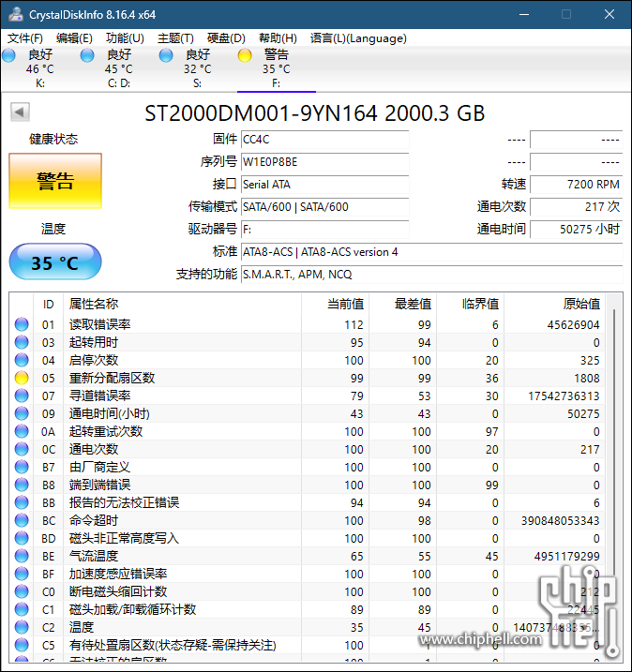
Task: Click status dot for attribute C2 温度
Action: [x=22, y=627]
